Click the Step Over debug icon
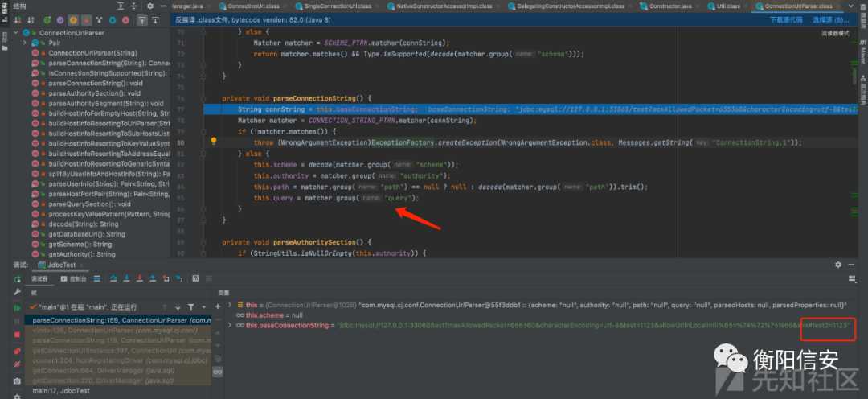 113,278
